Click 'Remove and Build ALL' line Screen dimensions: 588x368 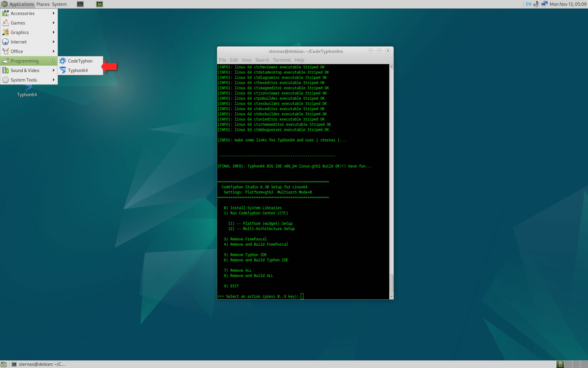point(248,276)
